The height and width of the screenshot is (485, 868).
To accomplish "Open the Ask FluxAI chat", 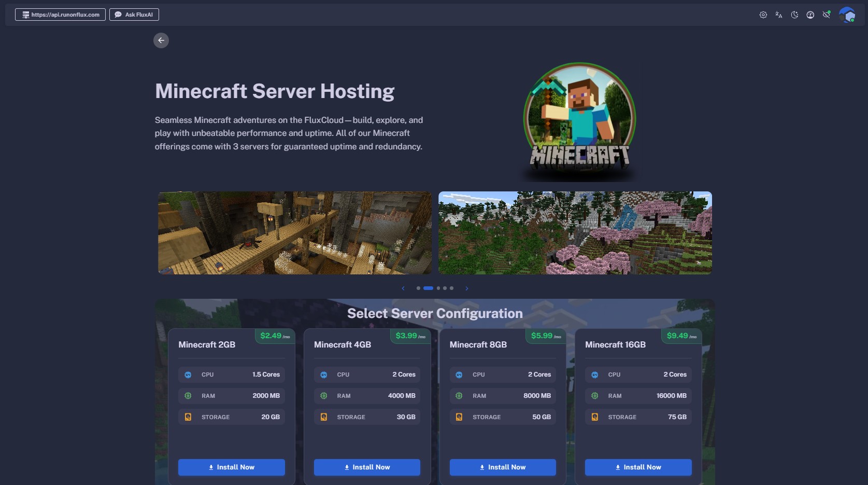I will (134, 15).
